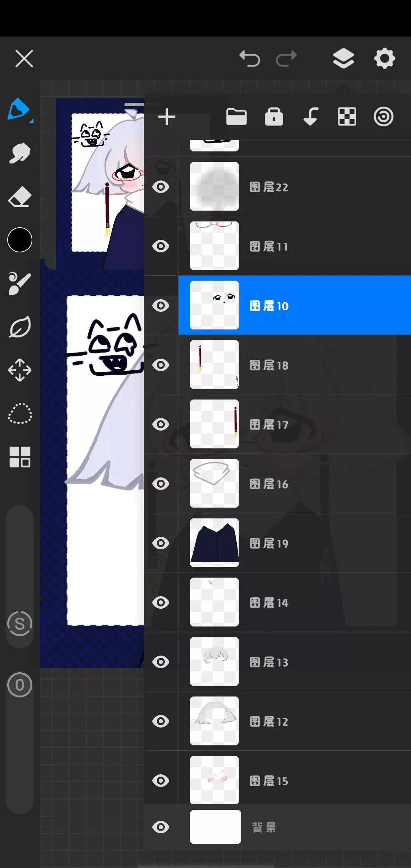This screenshot has width=411, height=868.
Task: Select layer thumbnail of 图层11
Action: [214, 246]
